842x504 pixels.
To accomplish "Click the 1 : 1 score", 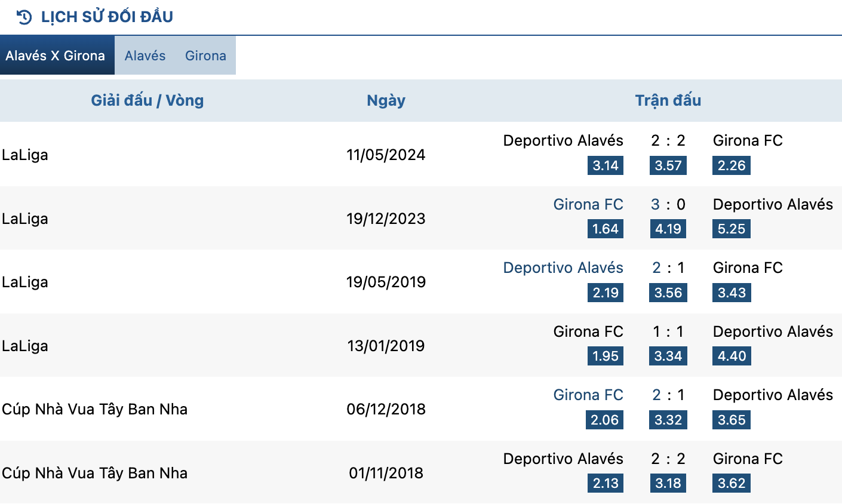I will pos(668,331).
